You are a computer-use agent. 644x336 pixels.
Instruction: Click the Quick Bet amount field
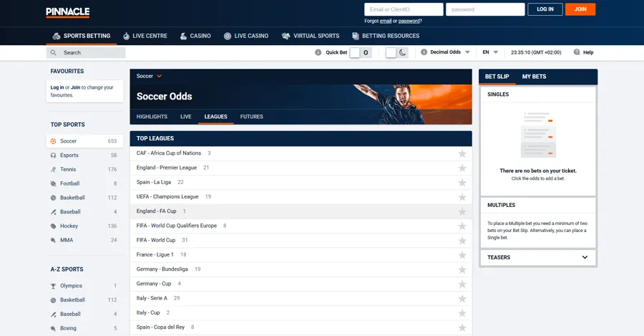pos(366,52)
